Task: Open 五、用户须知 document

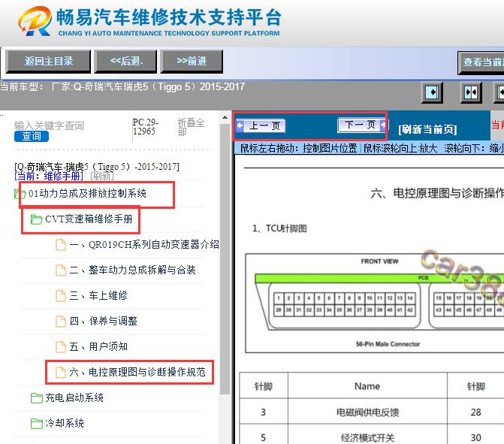Action: [x=98, y=346]
